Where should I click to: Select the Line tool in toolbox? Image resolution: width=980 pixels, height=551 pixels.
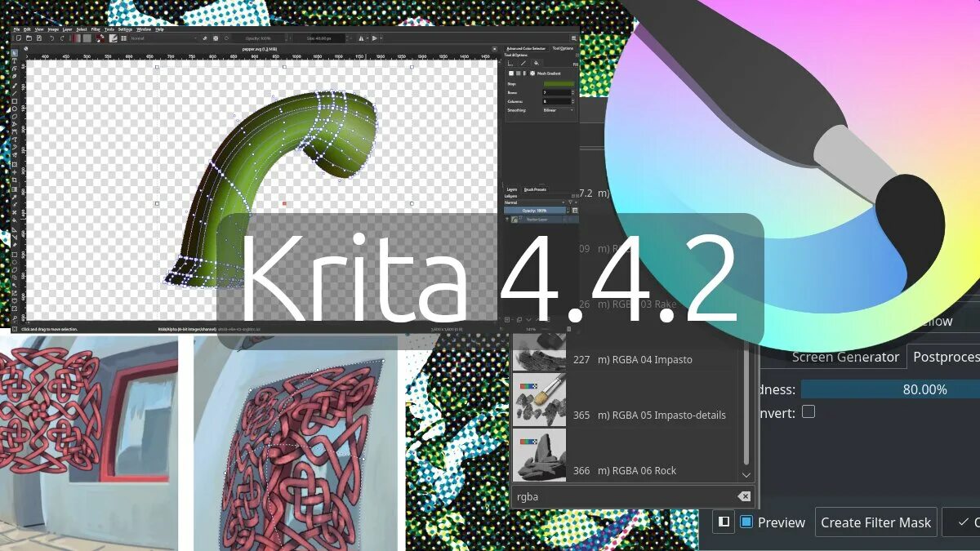15,94
